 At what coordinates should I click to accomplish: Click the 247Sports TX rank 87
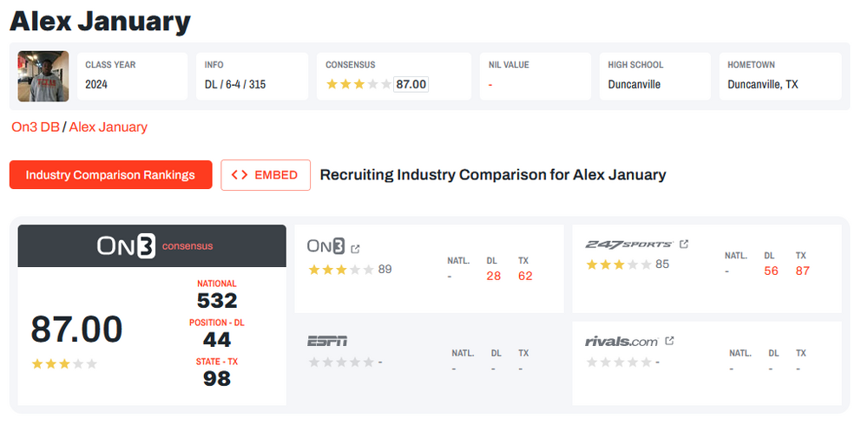pyautogui.click(x=802, y=271)
